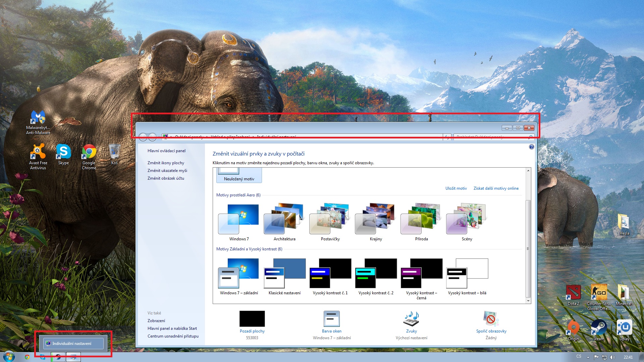Image resolution: width=644 pixels, height=362 pixels.
Task: Open Hlavní ovládací panel link
Action: click(x=166, y=151)
